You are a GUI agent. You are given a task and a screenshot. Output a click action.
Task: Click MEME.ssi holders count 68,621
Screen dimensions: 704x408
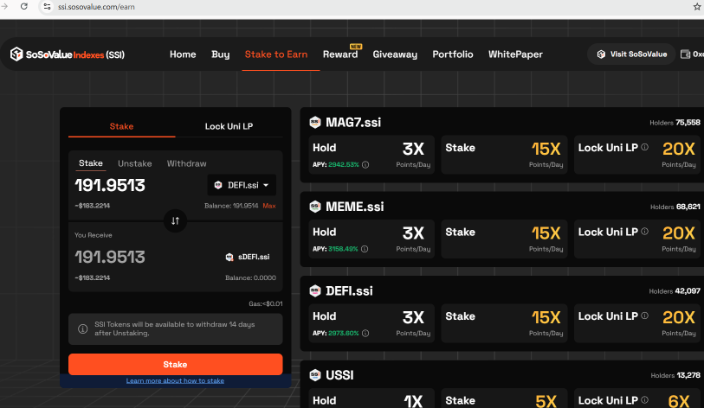tap(688, 206)
